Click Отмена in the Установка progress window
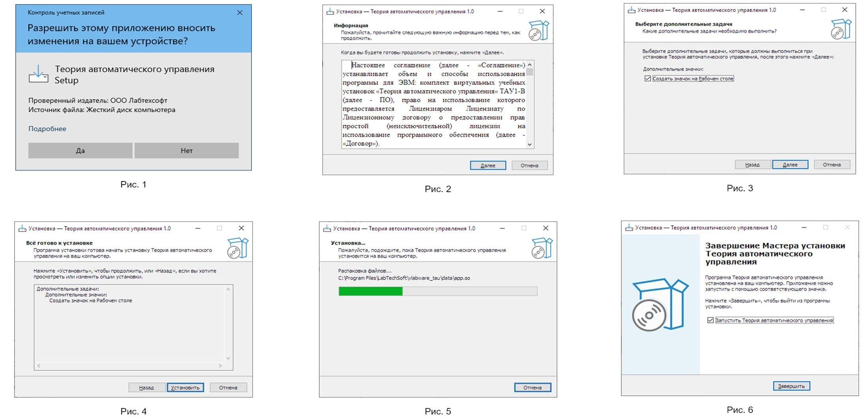The width and height of the screenshot is (868, 417). pos(533,387)
